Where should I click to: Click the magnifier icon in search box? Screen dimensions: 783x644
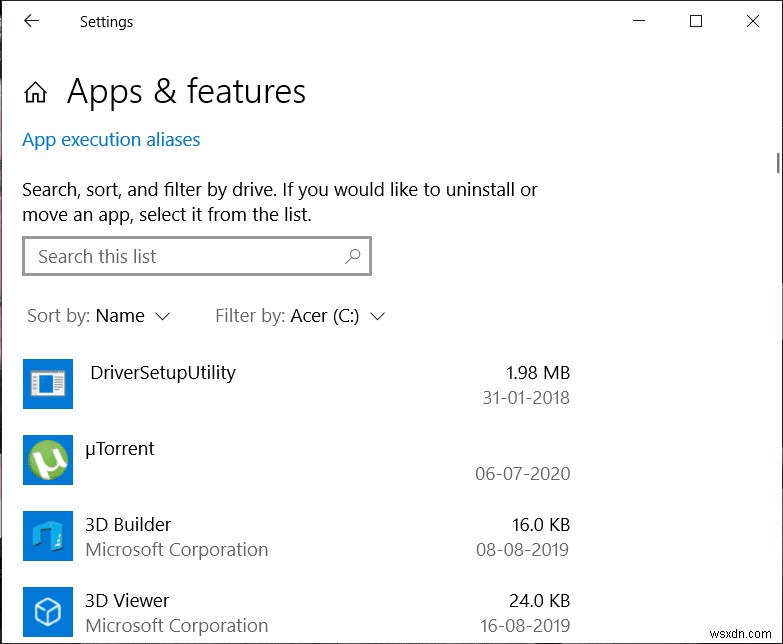[x=352, y=256]
